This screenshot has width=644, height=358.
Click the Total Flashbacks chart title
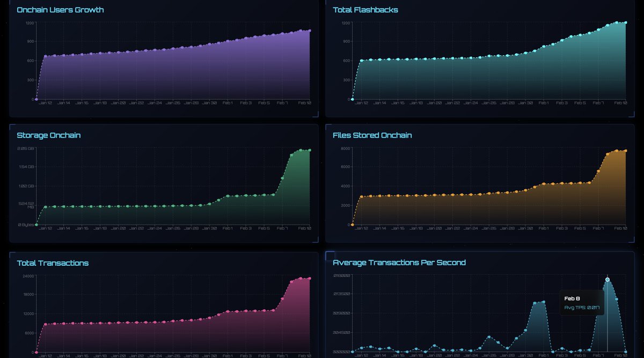tap(365, 10)
